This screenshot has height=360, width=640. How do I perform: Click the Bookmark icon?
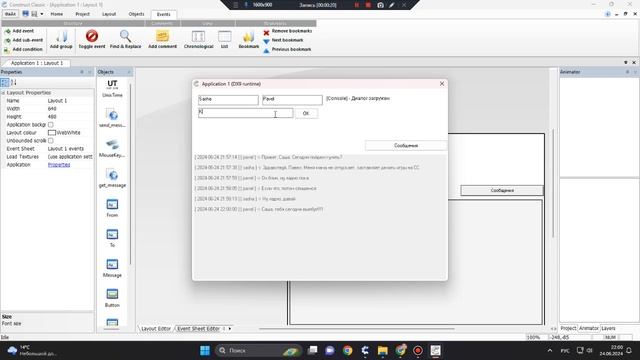(249, 37)
